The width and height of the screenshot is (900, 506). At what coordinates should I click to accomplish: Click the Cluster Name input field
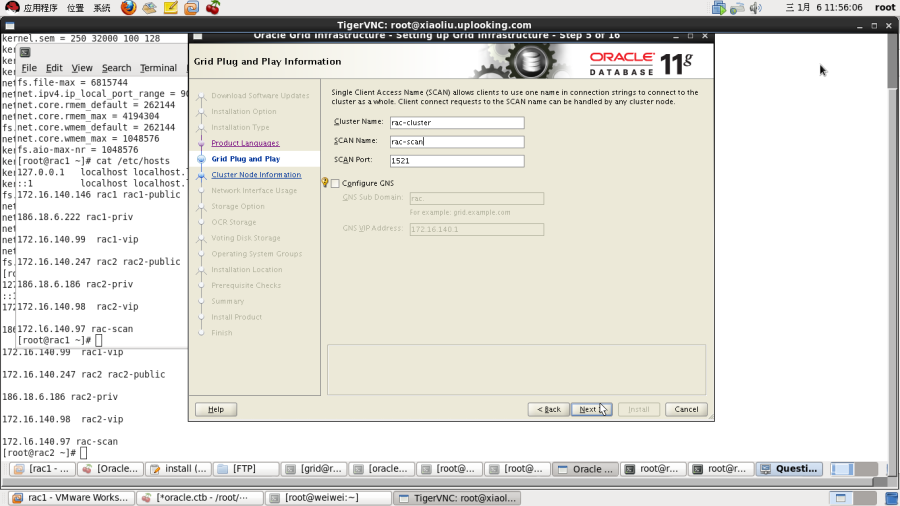click(457, 122)
